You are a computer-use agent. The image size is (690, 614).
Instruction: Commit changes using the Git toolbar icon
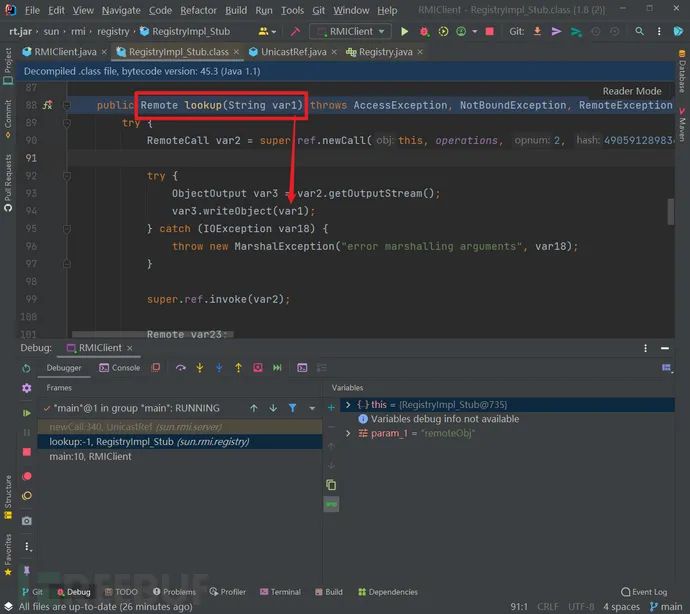(x=556, y=31)
